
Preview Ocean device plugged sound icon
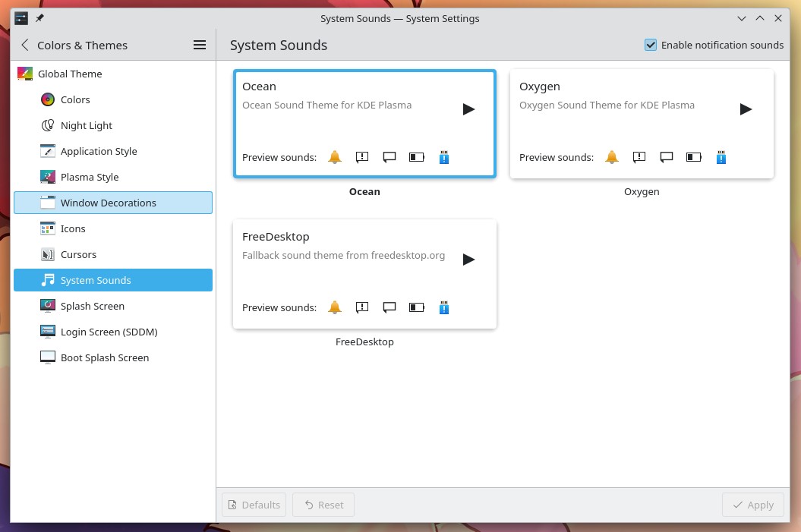(444, 157)
